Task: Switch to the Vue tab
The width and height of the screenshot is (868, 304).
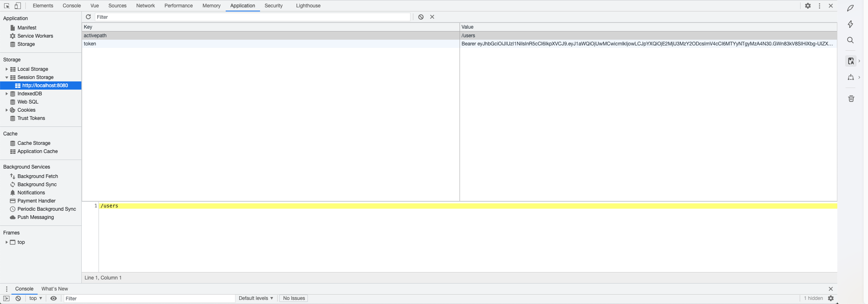Action: [x=94, y=6]
